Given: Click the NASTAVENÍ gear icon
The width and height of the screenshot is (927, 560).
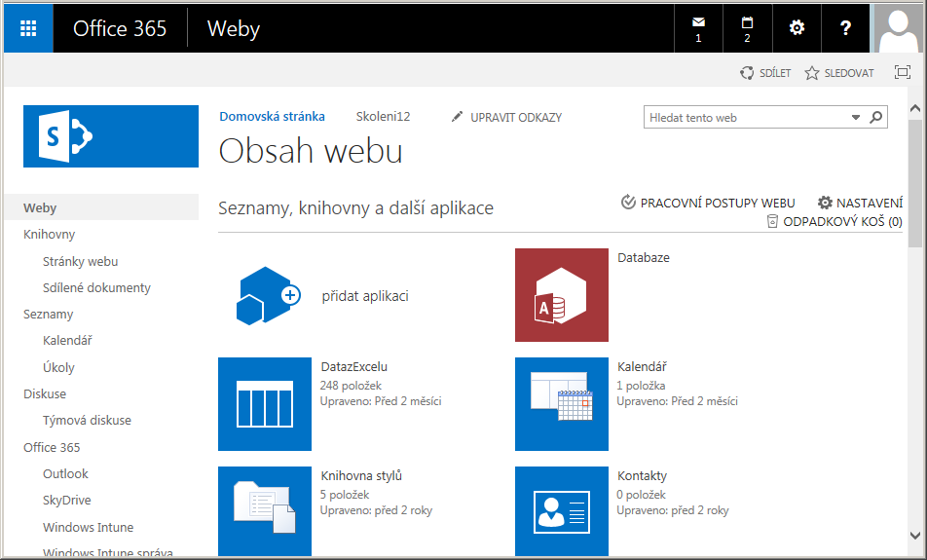Looking at the screenshot, I should pos(825,203).
